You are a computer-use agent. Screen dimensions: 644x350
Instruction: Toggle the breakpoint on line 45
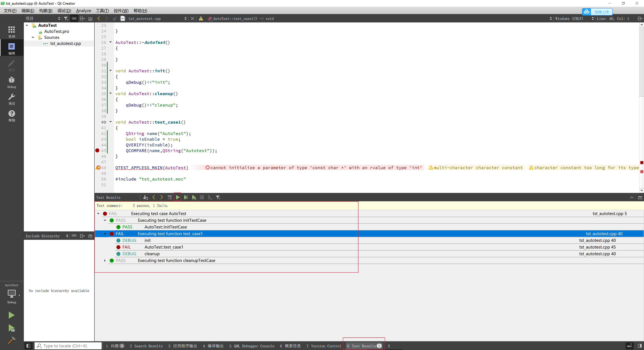tap(97, 151)
